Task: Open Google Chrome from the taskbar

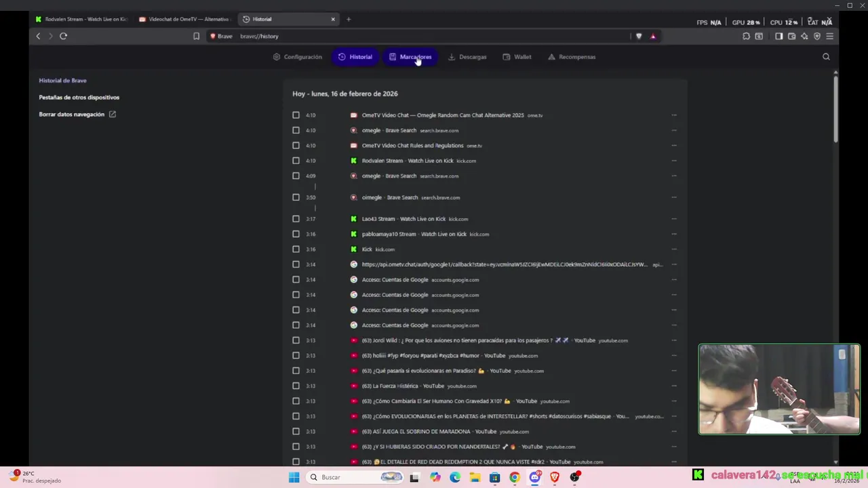Action: tap(515, 477)
